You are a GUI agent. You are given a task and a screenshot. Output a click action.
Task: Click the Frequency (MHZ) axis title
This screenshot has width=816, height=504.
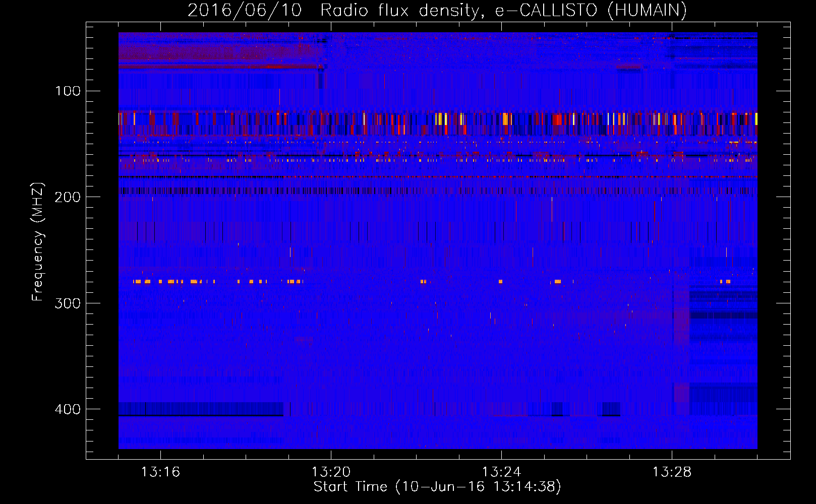[x=38, y=242]
